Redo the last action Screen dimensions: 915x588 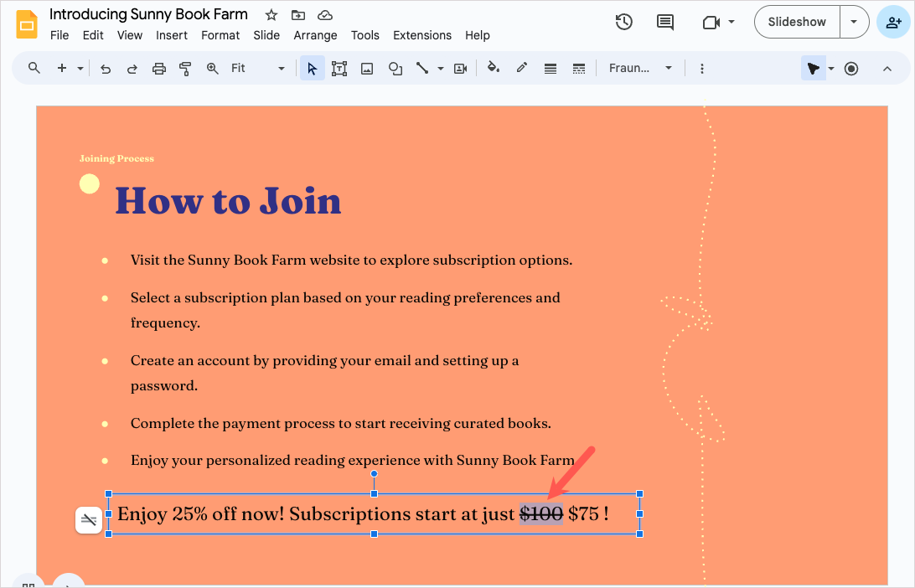[132, 69]
